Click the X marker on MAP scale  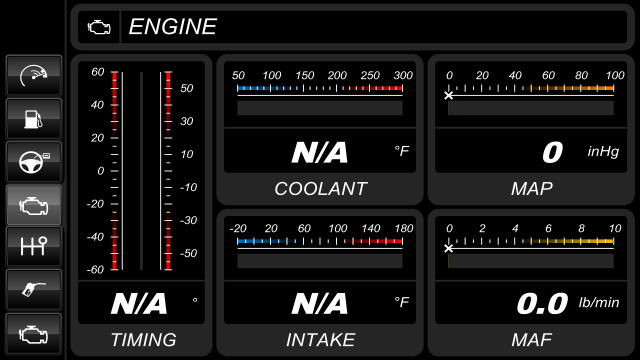(449, 96)
